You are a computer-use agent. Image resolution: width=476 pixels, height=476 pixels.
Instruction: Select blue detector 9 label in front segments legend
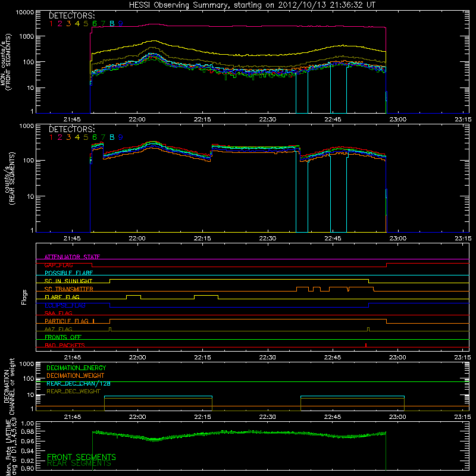tap(121, 24)
